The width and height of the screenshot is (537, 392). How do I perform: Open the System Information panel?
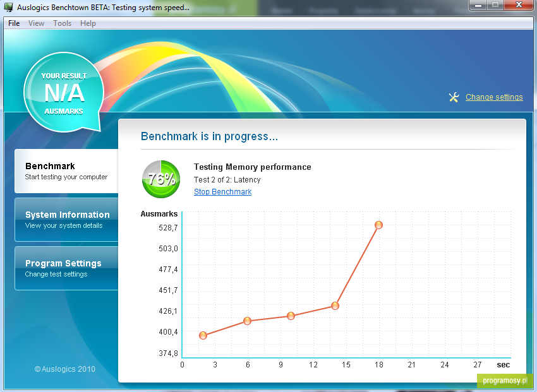[x=66, y=220]
